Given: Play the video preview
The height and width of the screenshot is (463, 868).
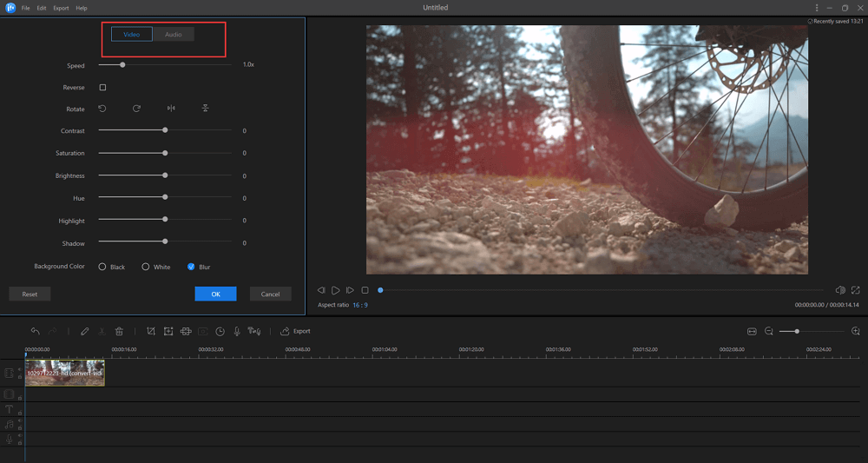Looking at the screenshot, I should click(x=335, y=290).
